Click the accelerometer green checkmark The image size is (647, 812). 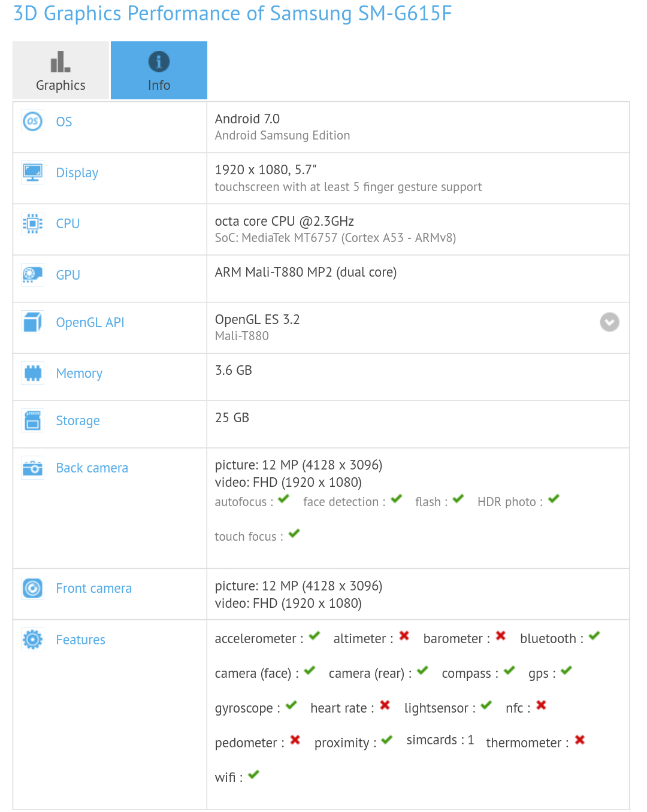point(315,636)
